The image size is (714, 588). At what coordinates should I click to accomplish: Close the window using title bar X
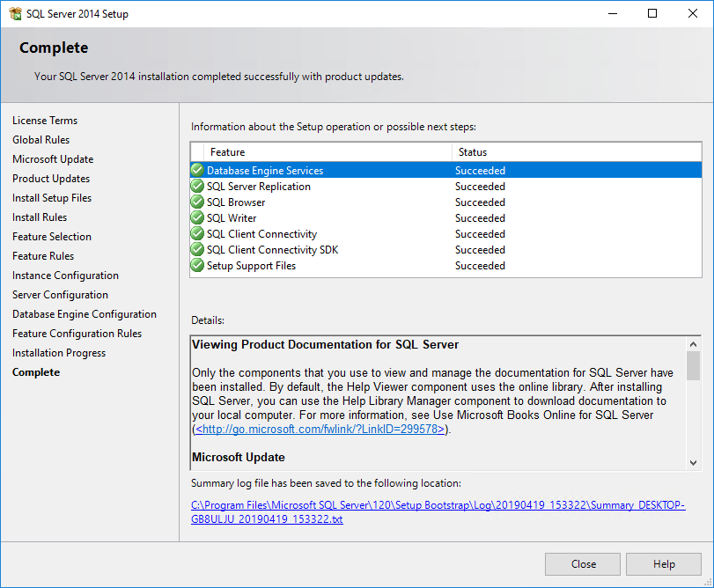(x=692, y=14)
